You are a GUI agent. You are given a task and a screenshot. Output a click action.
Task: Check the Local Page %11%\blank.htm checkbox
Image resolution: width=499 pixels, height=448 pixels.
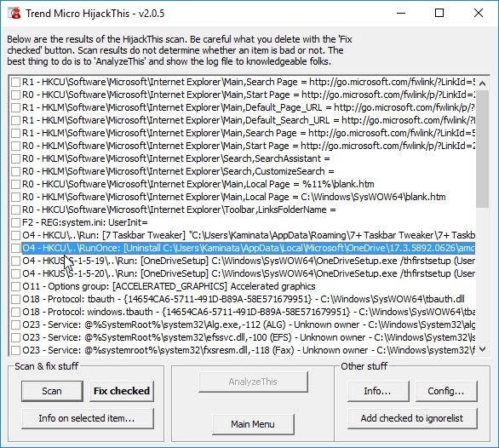pos(15,184)
